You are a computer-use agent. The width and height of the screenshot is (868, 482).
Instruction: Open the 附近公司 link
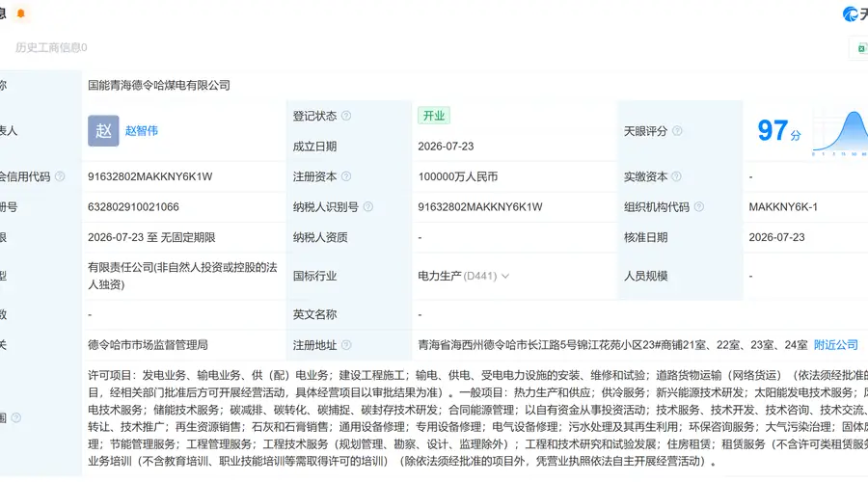coord(836,345)
